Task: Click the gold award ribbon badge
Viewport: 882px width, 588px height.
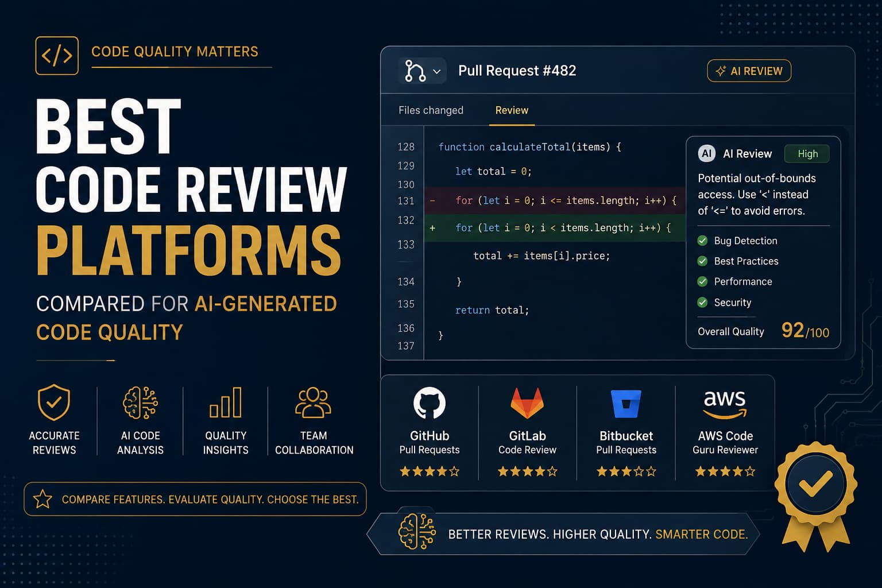Action: (x=815, y=496)
